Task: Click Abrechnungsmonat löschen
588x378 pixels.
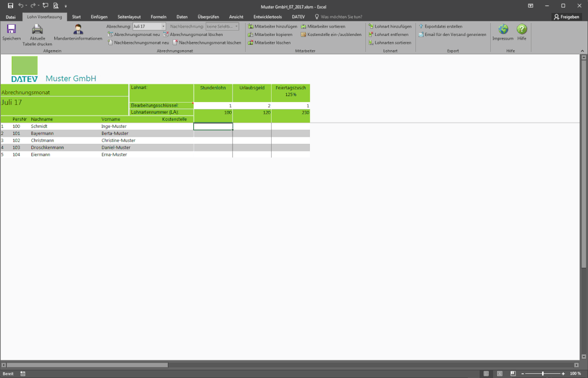Action: point(193,35)
